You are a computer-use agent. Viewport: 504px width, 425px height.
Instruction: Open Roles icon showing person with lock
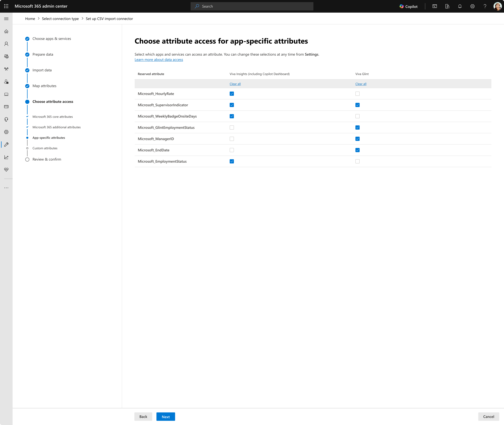point(6,82)
